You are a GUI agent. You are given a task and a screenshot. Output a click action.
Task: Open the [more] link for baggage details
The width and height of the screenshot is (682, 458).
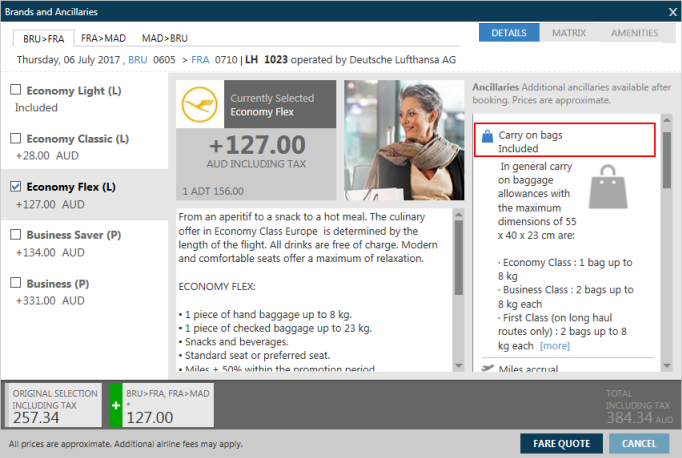coord(554,345)
